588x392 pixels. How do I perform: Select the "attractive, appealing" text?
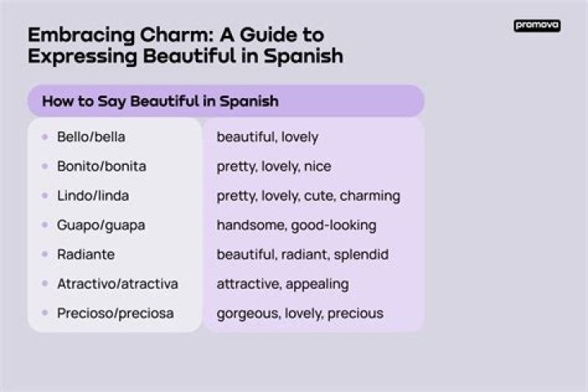[x=282, y=284]
